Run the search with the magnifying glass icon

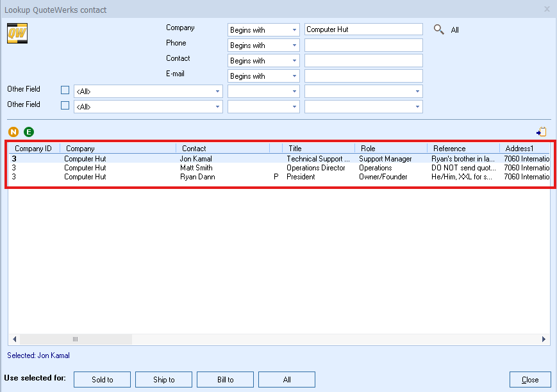[x=438, y=29]
